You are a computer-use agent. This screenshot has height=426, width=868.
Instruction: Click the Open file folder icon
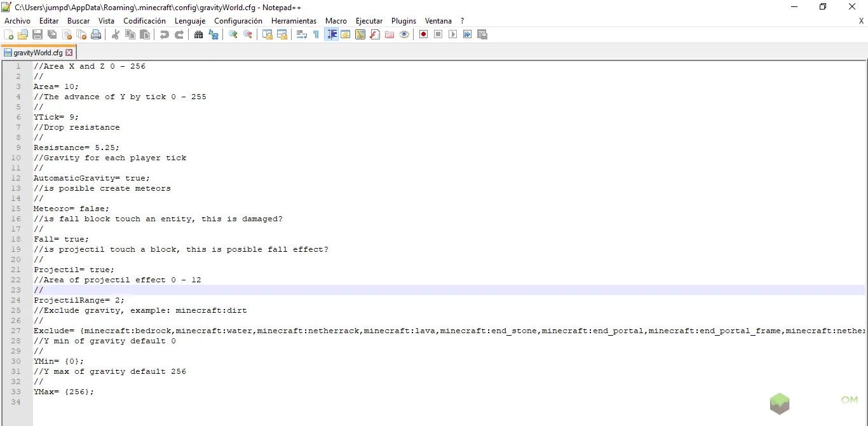(x=23, y=34)
